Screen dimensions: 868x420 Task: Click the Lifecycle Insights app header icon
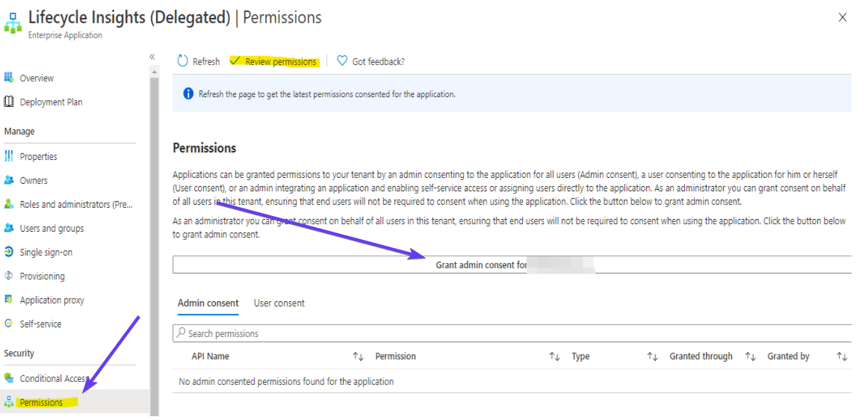[13, 24]
